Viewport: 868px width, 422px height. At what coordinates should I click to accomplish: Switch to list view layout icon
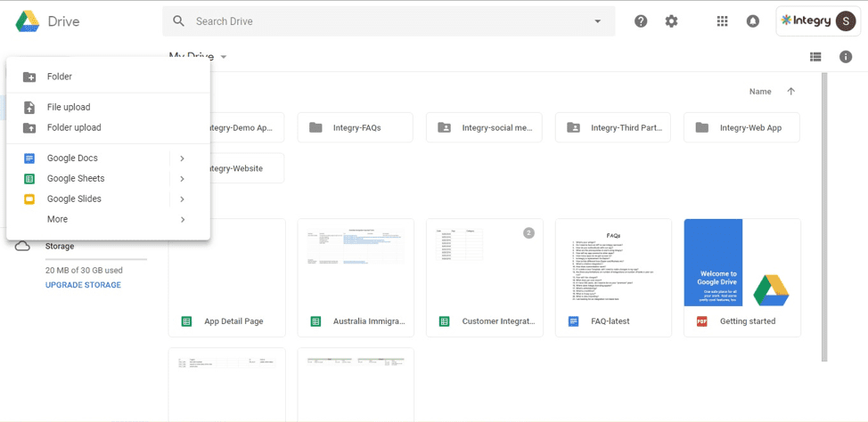pyautogui.click(x=815, y=56)
